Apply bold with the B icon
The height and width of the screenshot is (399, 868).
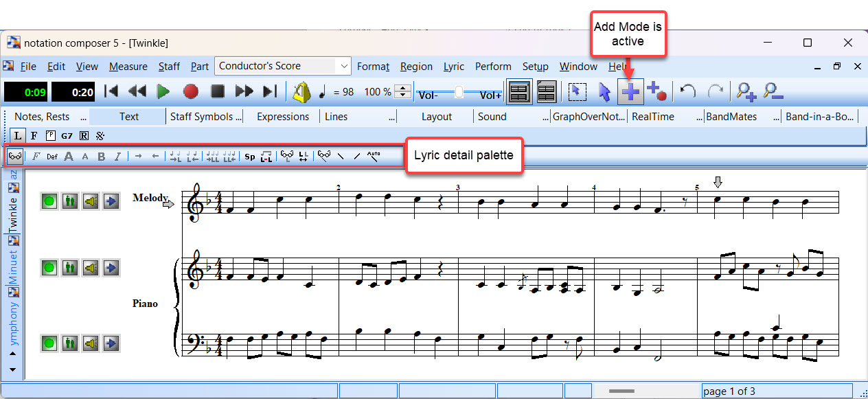point(102,157)
